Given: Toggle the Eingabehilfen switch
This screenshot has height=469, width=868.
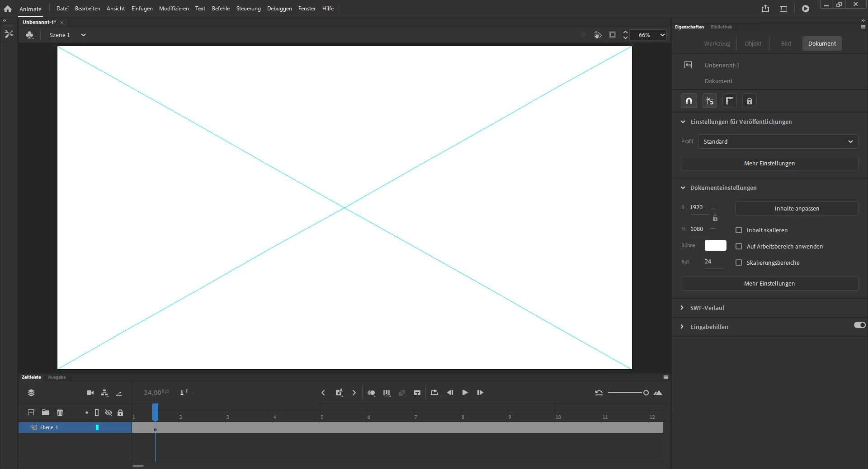Looking at the screenshot, I should pyautogui.click(x=859, y=325).
